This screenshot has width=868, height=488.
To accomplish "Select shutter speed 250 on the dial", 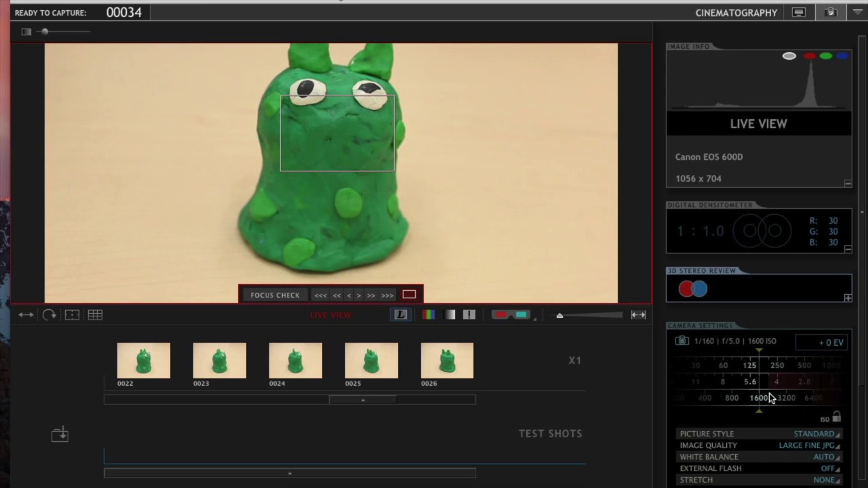I will coord(777,365).
